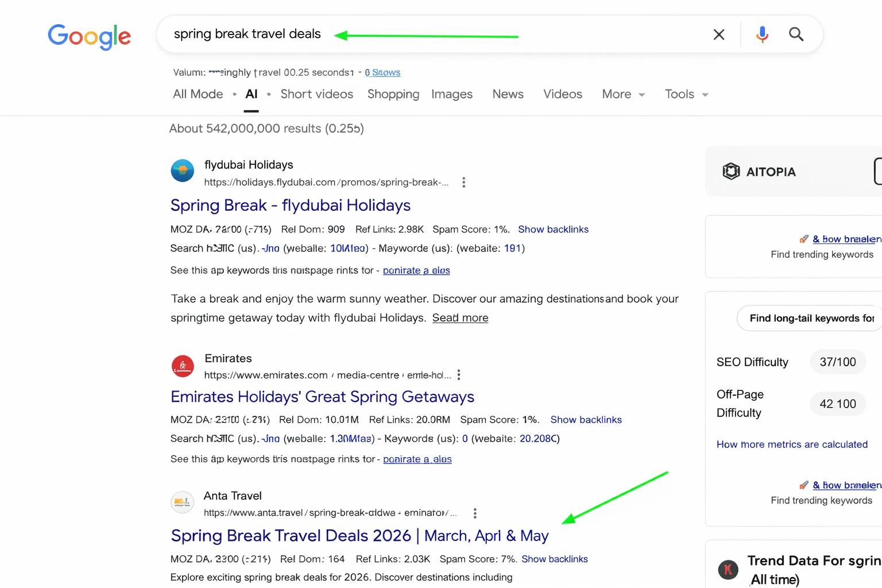Click the AITOPIA extension logo

point(730,171)
